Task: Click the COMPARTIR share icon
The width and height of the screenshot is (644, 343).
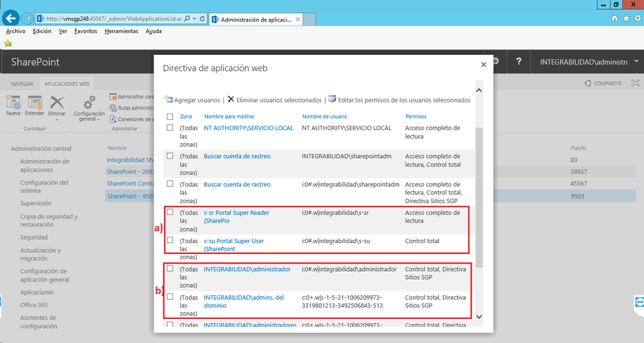Action: point(588,83)
